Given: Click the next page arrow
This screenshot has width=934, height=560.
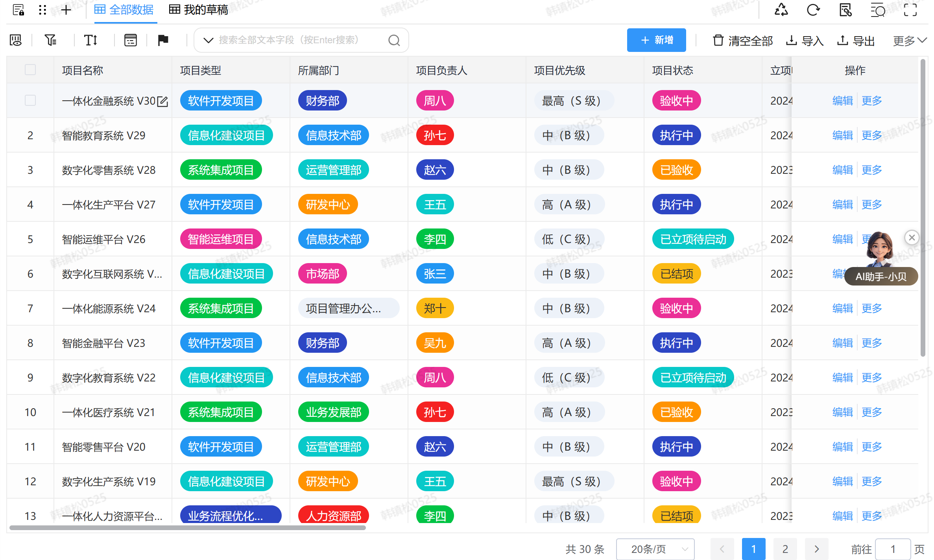Looking at the screenshot, I should (816, 549).
